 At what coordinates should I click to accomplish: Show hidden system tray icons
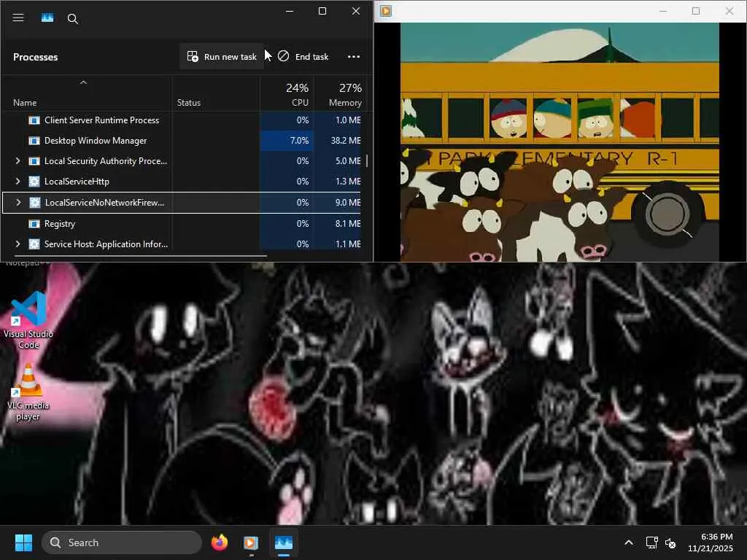click(629, 542)
